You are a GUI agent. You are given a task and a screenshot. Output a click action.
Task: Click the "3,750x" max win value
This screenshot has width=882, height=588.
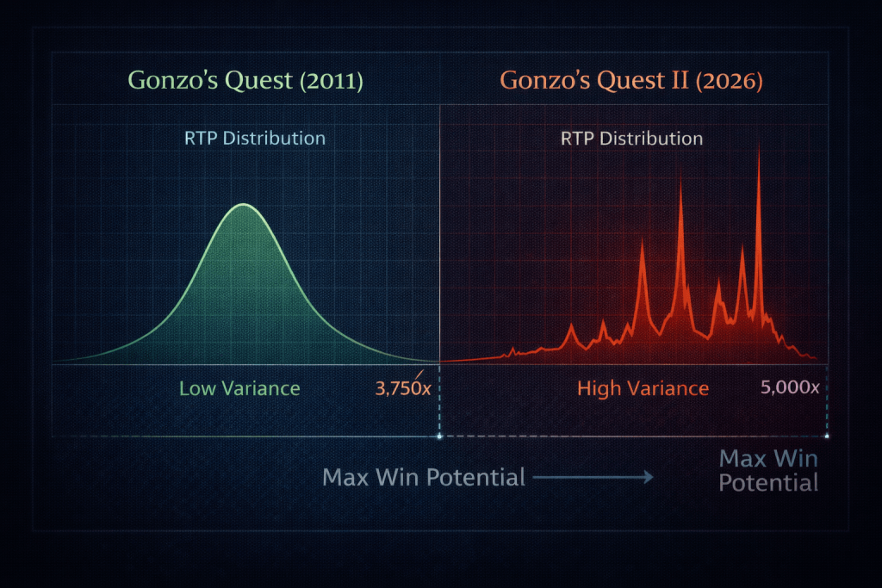point(405,388)
